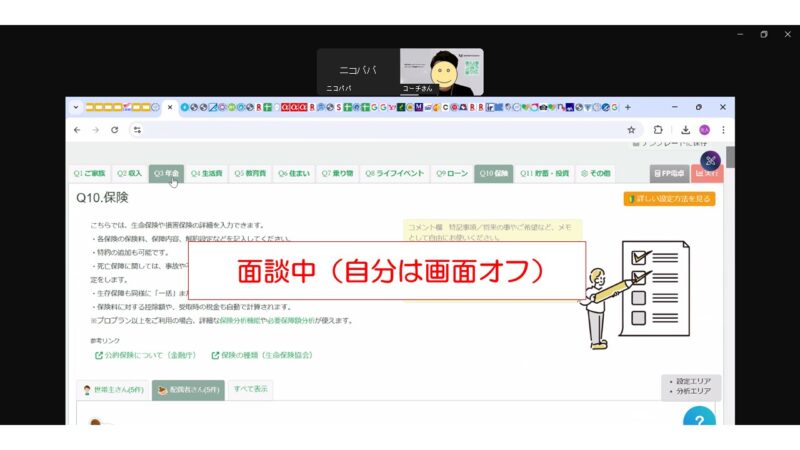Click the 詳しい設定方法を見る button
Image resolution: width=800 pixels, height=450 pixels.
tap(669, 199)
